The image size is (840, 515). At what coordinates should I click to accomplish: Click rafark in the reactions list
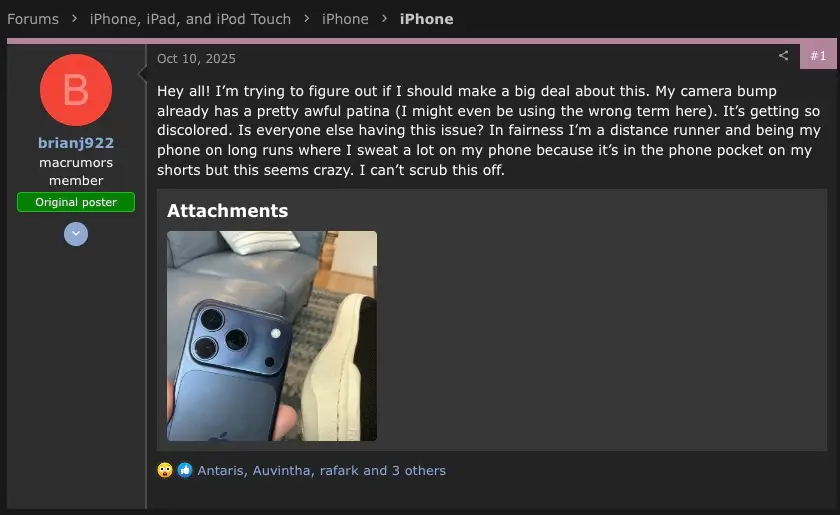pyautogui.click(x=339, y=471)
